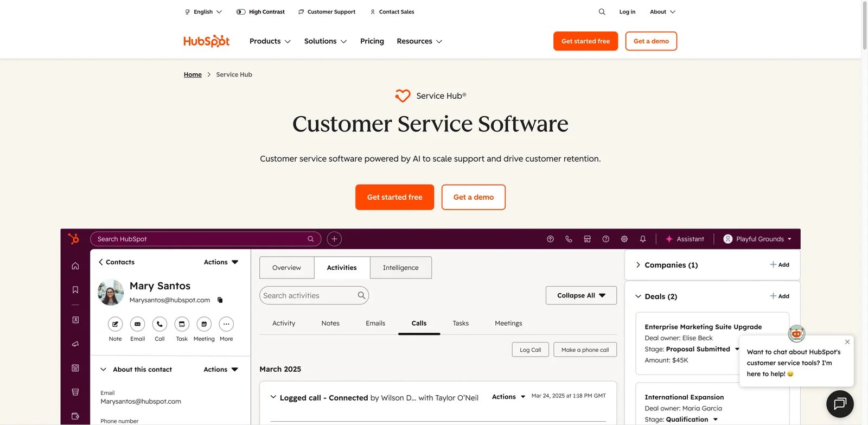Collapse the Logged call entry chevron
Viewport: 868px width, 425px height.
273,397
